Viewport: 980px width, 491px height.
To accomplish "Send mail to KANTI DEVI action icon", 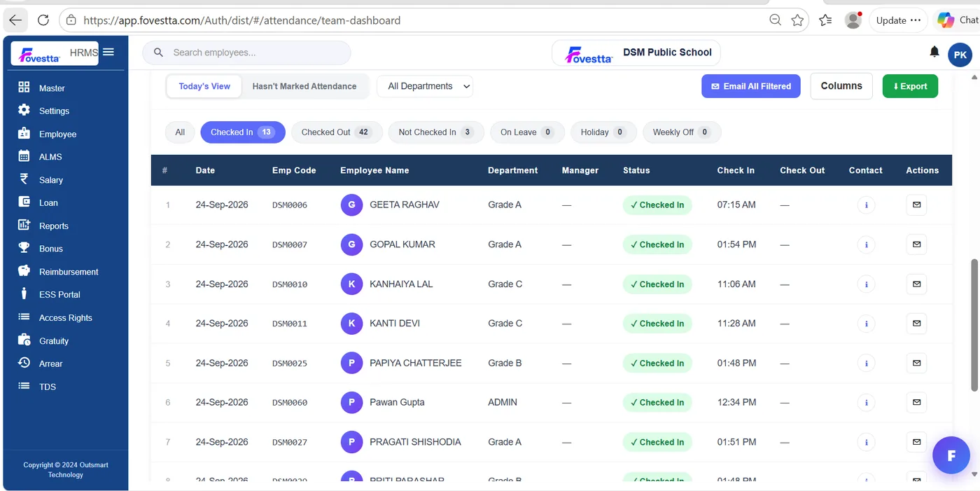I will (916, 324).
